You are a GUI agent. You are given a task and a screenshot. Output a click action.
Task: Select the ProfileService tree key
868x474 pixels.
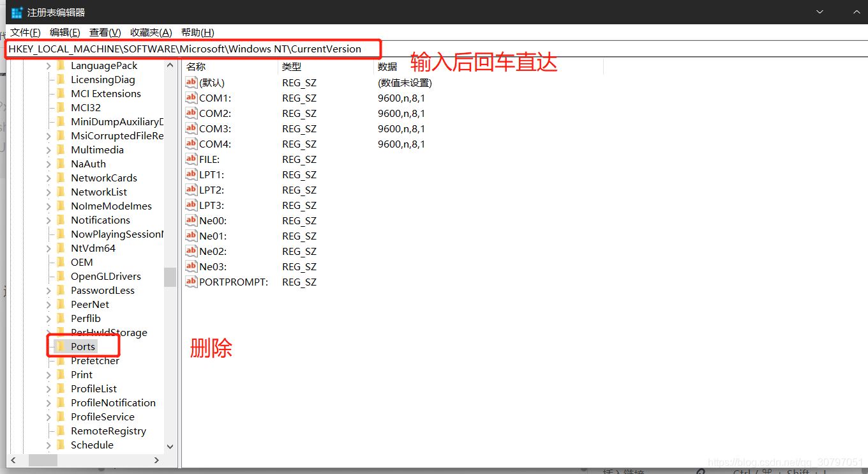click(103, 417)
